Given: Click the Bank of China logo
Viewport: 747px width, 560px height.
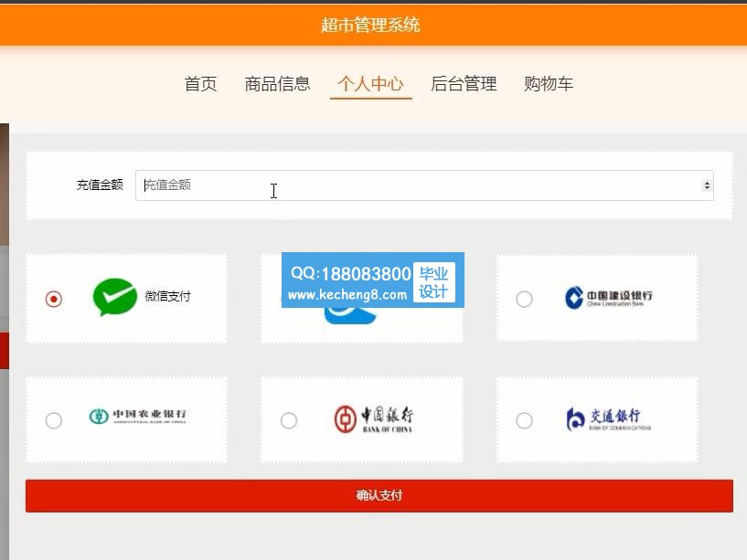Looking at the screenshot, I should pos(373,419).
